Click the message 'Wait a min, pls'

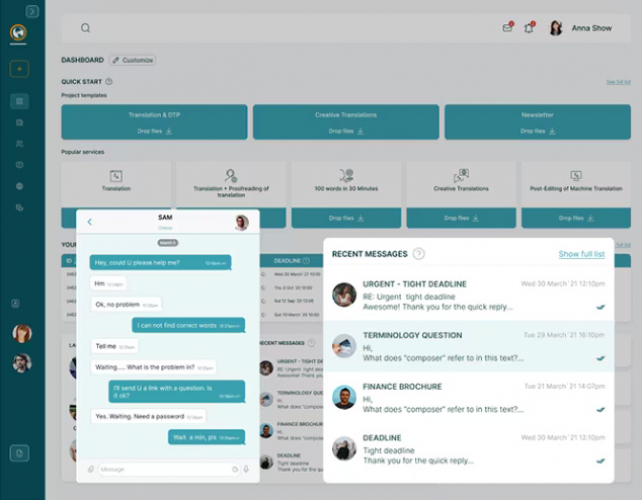coord(206,437)
